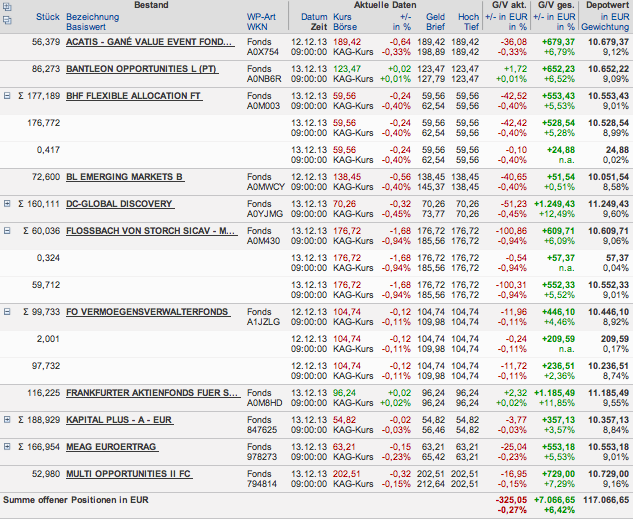
Task: Collapse the Flossbach von Storch SICAV group
Action: point(7,231)
